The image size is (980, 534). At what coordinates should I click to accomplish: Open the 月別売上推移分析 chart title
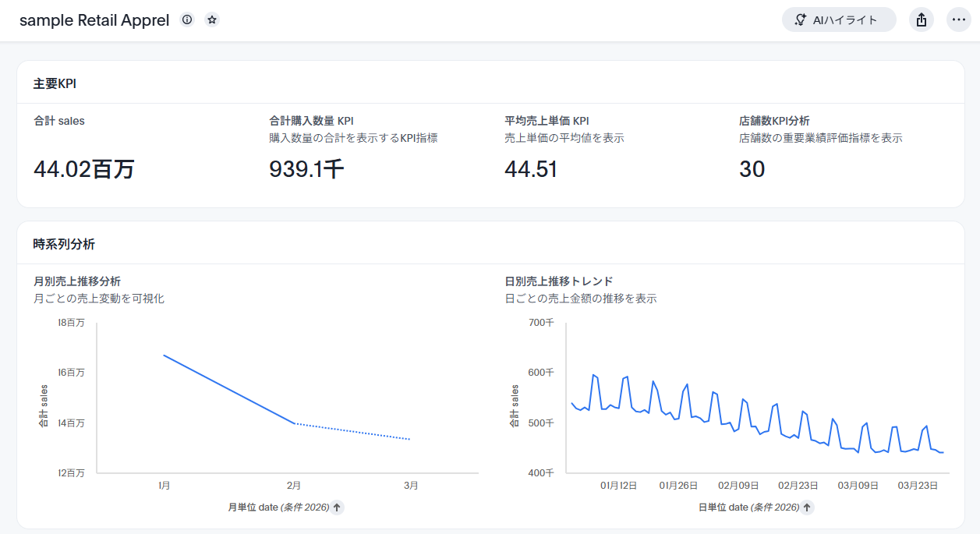[x=77, y=281]
